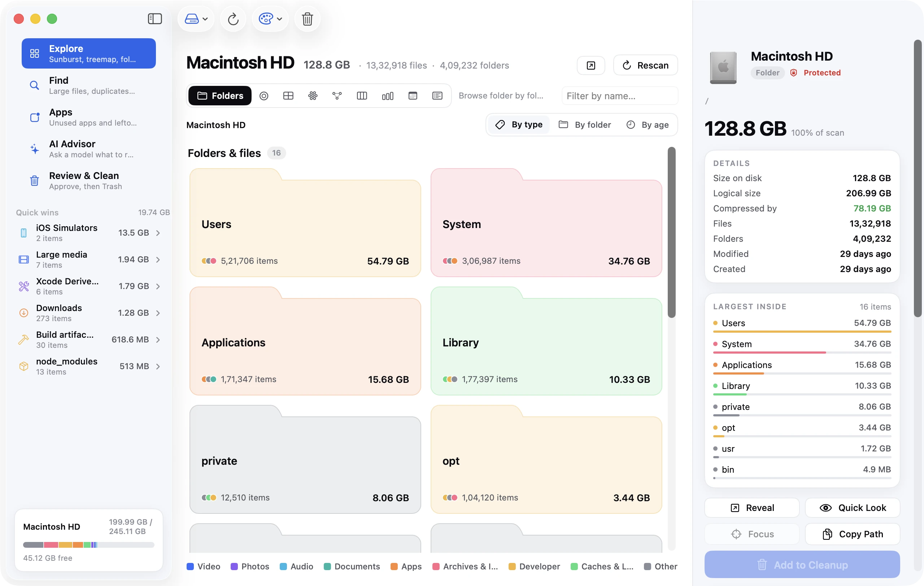Expand the Xcode Derived data chevron
Image resolution: width=924 pixels, height=586 pixels.
click(x=158, y=287)
